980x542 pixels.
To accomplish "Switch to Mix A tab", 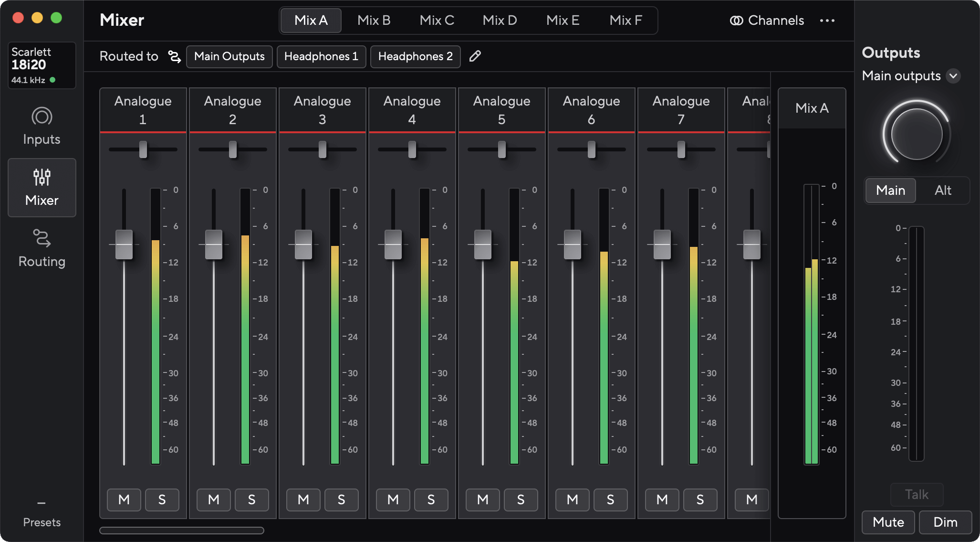I will tap(311, 21).
